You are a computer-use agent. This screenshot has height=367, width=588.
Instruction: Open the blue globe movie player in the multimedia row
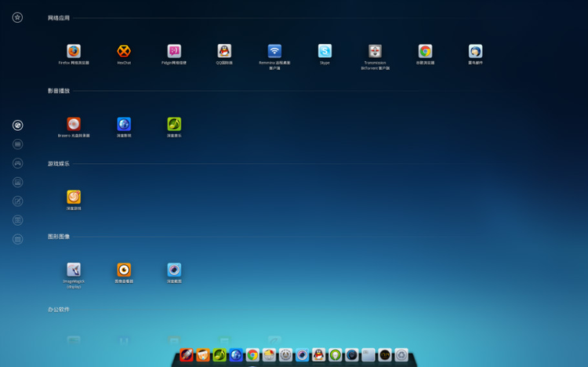pyautogui.click(x=124, y=124)
